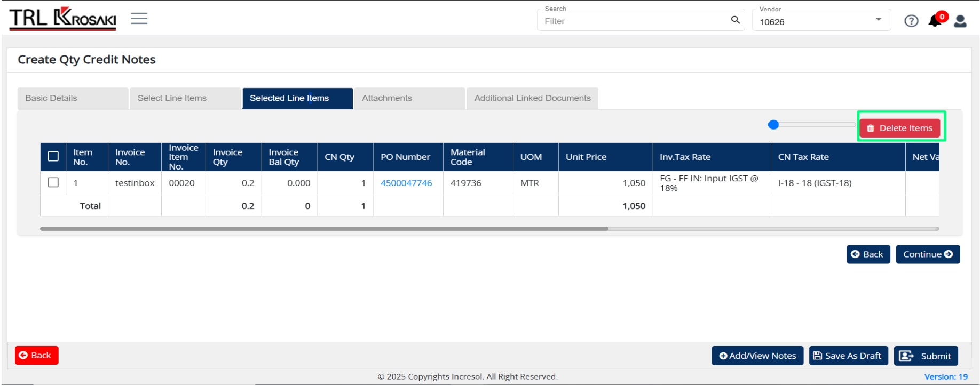Switch to the Select Line Items tab
980x386 pixels.
pyautogui.click(x=185, y=98)
